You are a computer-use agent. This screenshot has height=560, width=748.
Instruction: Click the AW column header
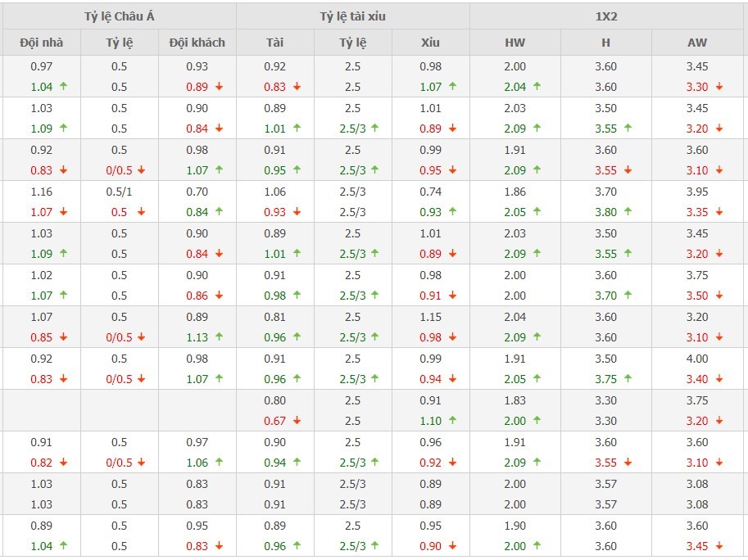pyautogui.click(x=697, y=43)
